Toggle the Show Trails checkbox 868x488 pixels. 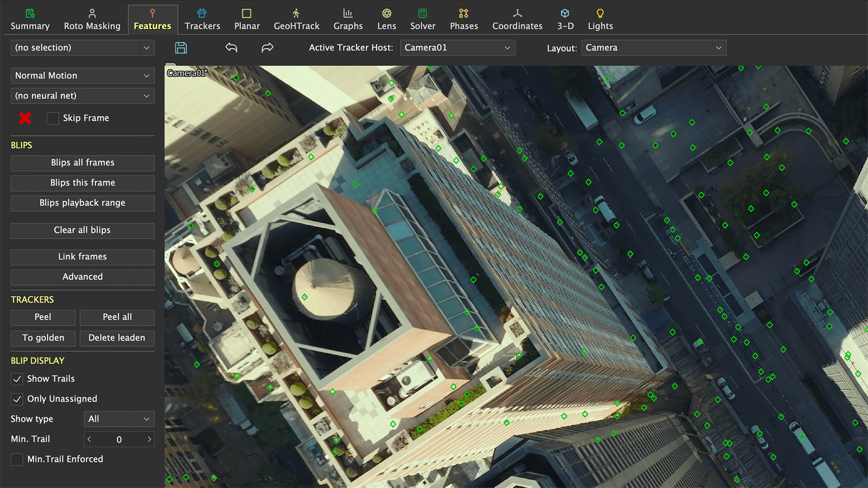point(17,379)
